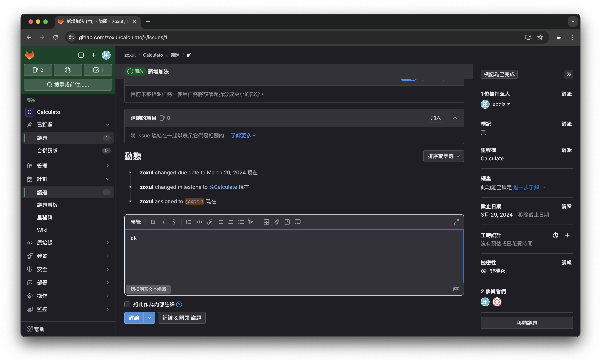Open the Wiki sidebar item
Image resolution: width=601 pixels, height=364 pixels.
click(x=42, y=230)
